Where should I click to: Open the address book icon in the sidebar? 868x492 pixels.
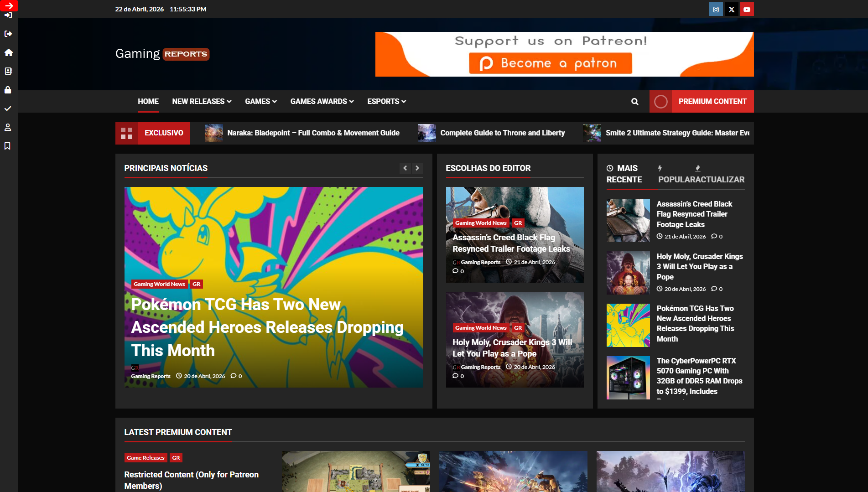(x=8, y=71)
